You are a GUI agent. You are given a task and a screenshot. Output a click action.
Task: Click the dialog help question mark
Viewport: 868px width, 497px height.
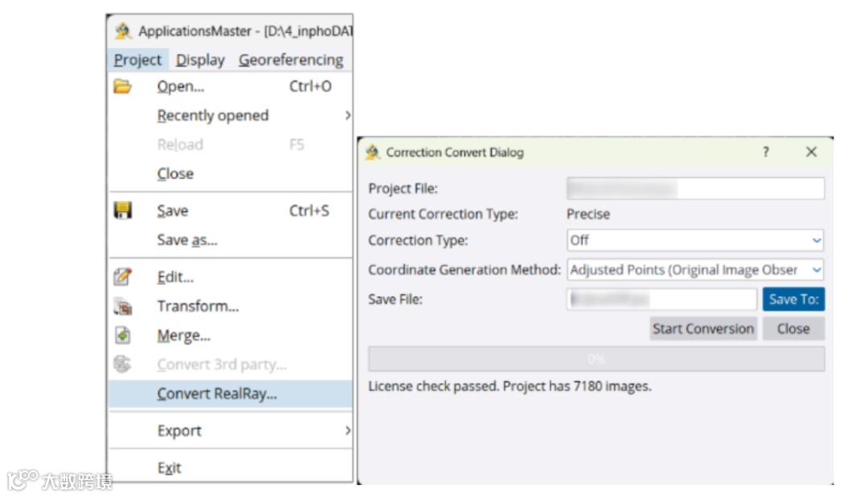click(x=766, y=152)
